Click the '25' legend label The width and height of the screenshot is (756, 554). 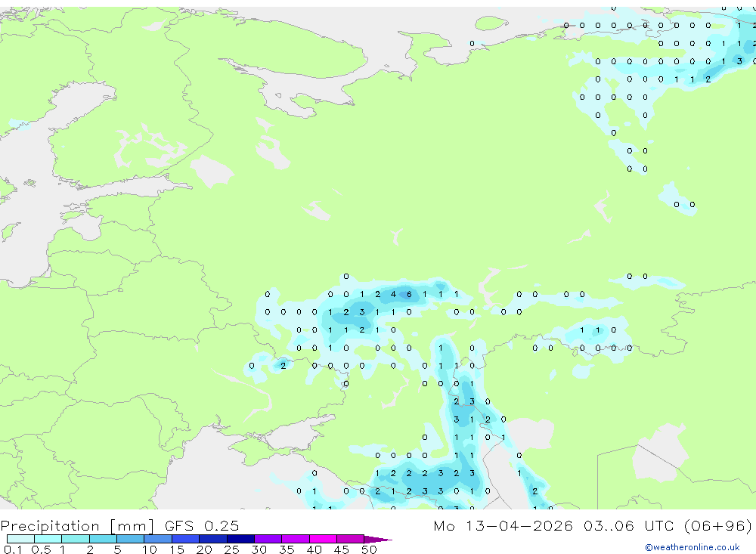(x=231, y=549)
